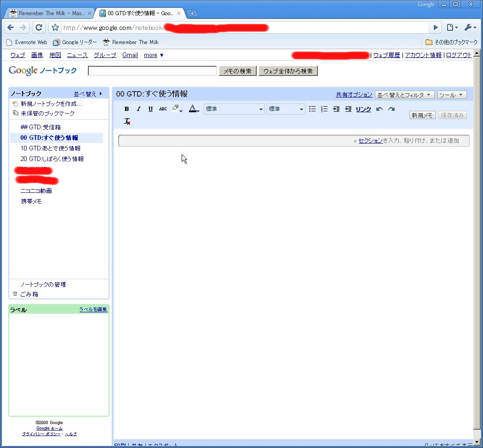Viewport: 483px width, 448px height.
Task: Switch to the Remember The Milk tab
Action: coord(51,13)
